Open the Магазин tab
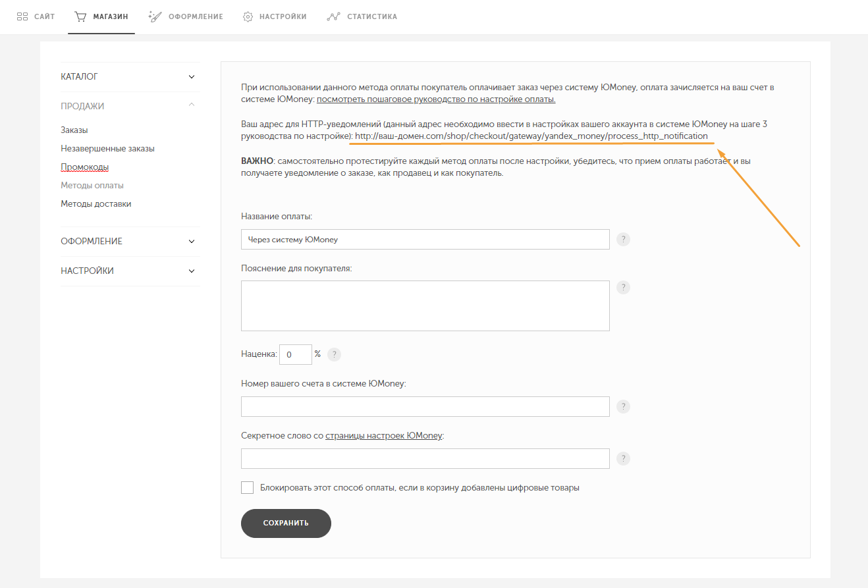 click(101, 16)
